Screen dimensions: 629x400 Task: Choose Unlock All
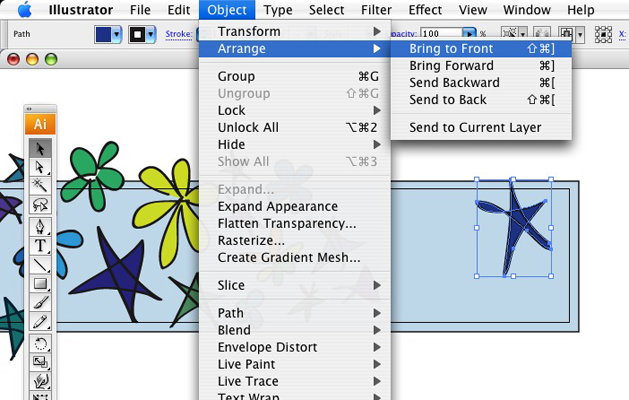[x=295, y=128]
